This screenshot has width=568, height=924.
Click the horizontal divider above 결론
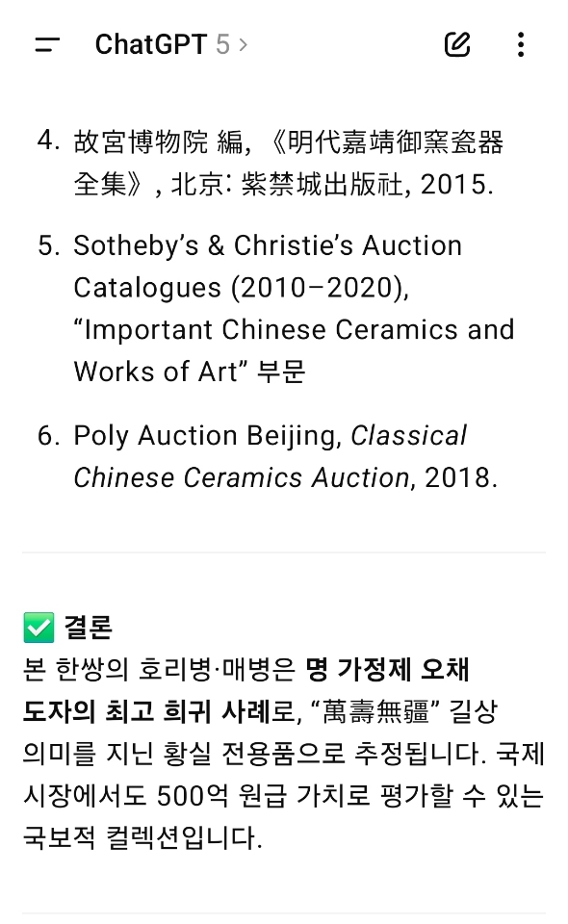[x=284, y=552]
